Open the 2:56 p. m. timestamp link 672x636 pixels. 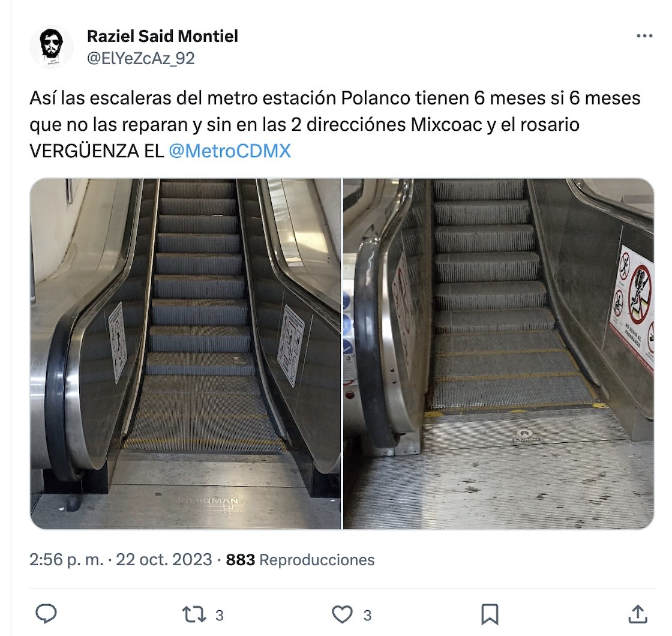[67, 560]
